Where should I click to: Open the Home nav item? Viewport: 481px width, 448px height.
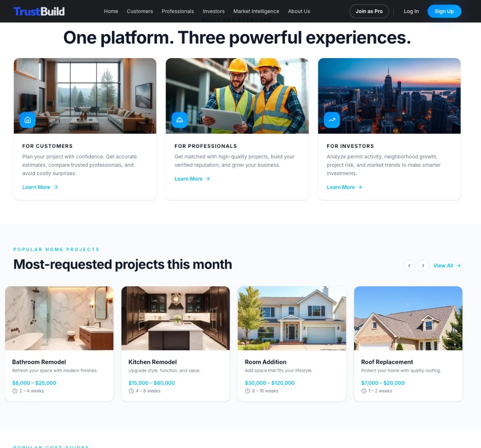pyautogui.click(x=111, y=11)
